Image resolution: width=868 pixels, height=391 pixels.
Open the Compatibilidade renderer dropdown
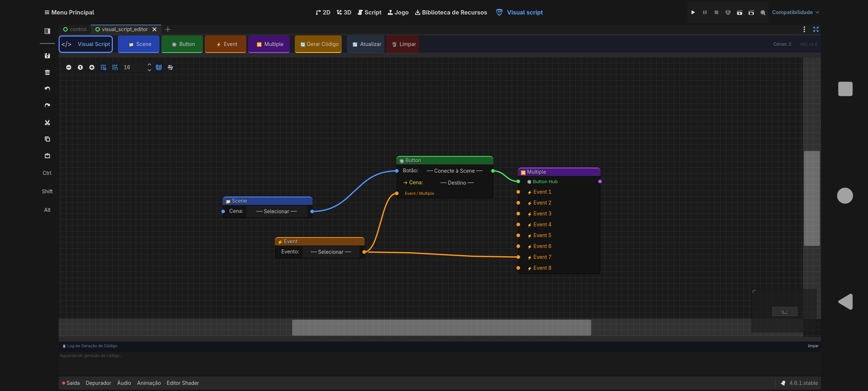click(795, 12)
